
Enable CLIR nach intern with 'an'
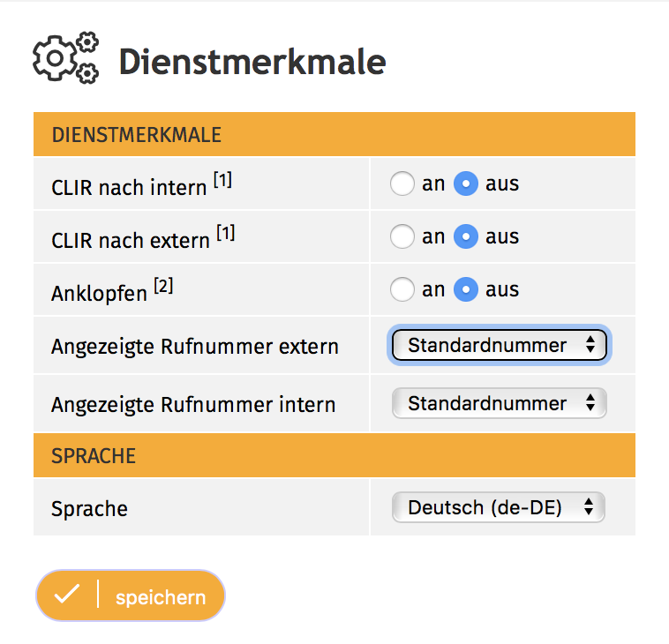point(402,184)
